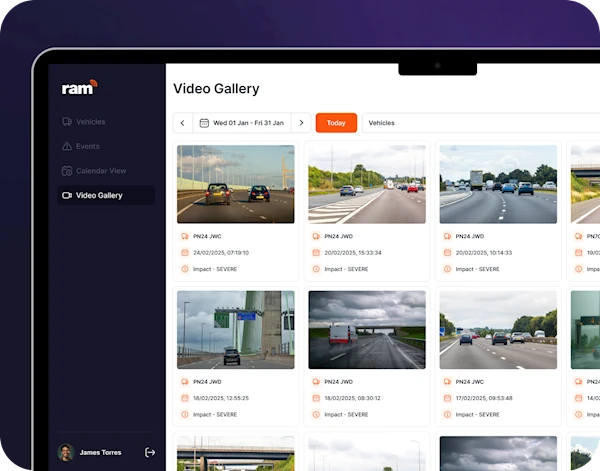Open video thumbnail dated 18/02/2025, 12:55:25
Image resolution: width=600 pixels, height=471 pixels.
click(x=236, y=329)
